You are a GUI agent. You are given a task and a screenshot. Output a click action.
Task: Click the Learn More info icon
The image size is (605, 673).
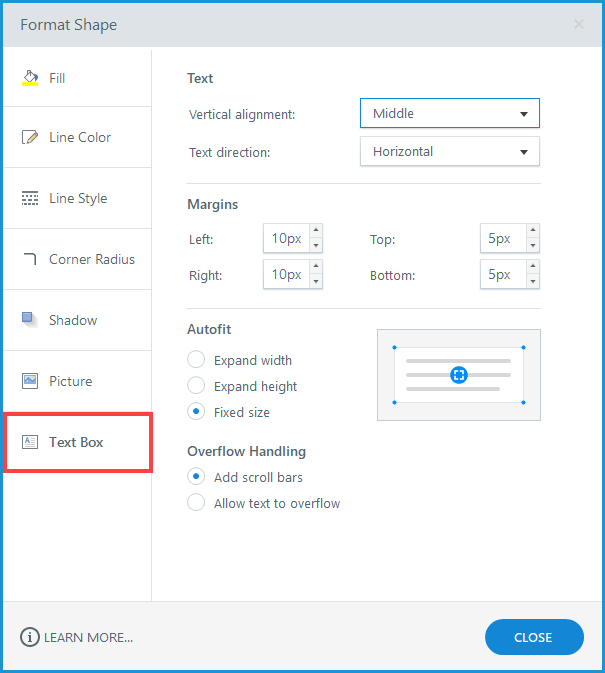[30, 637]
